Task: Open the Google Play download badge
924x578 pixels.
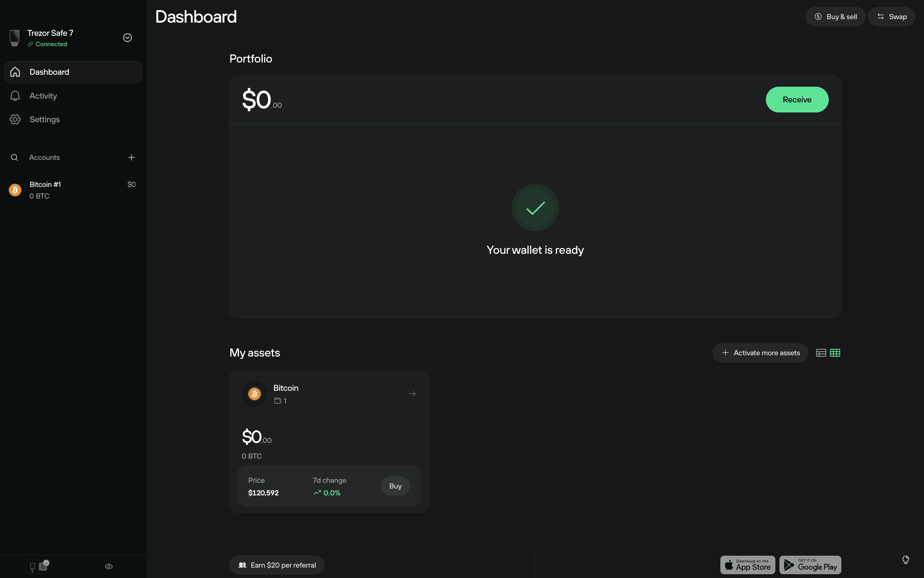Action: (x=810, y=565)
